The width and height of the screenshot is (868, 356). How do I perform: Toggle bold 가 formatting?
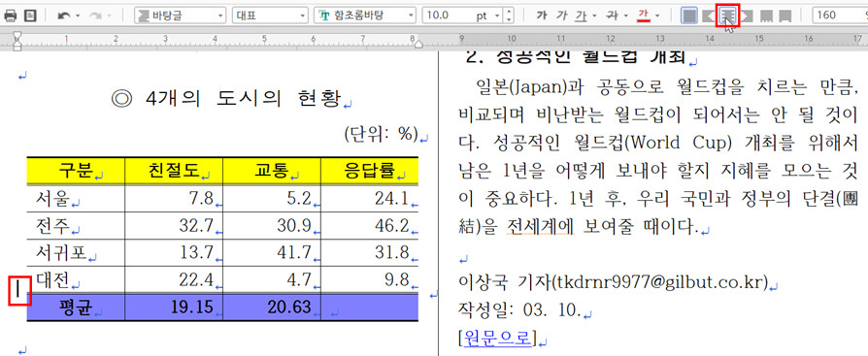point(542,16)
